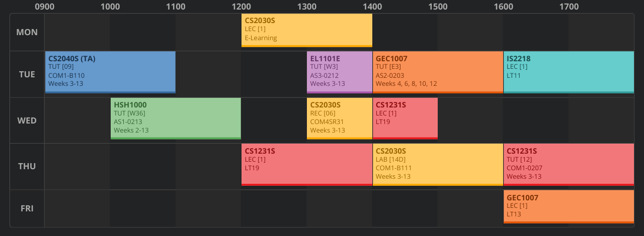Click the TUE day label
The height and width of the screenshot is (236, 644).
click(27, 74)
